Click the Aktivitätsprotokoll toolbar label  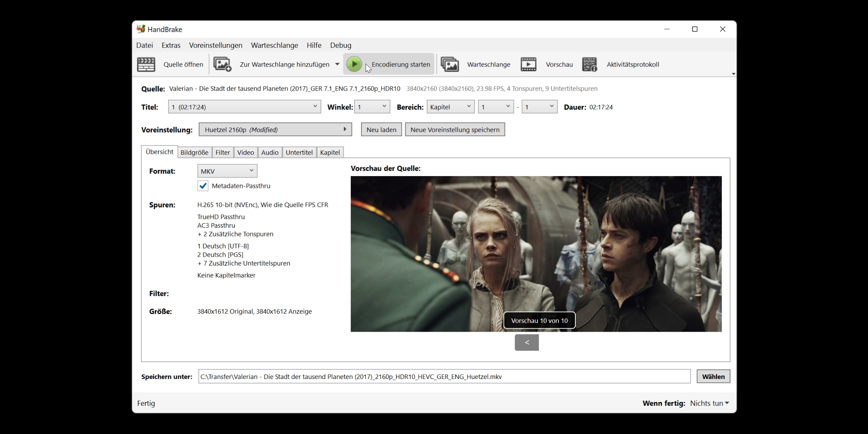coord(633,64)
